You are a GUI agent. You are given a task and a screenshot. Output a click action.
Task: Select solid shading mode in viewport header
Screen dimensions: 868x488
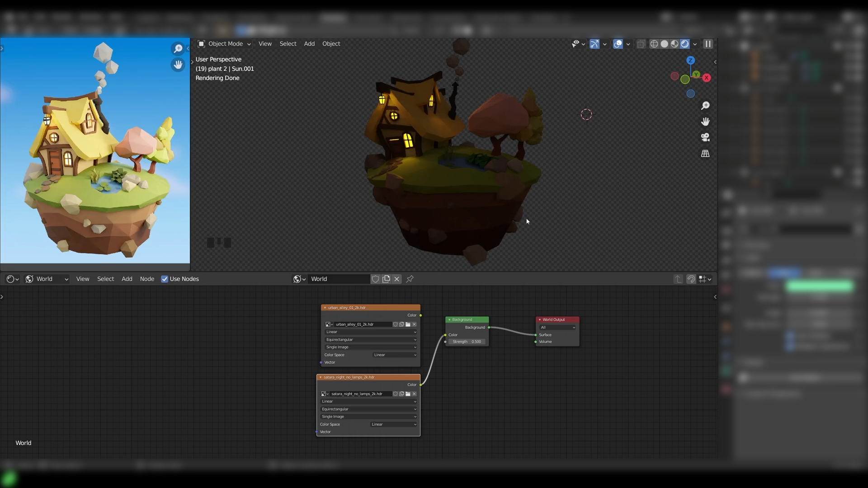tap(664, 44)
